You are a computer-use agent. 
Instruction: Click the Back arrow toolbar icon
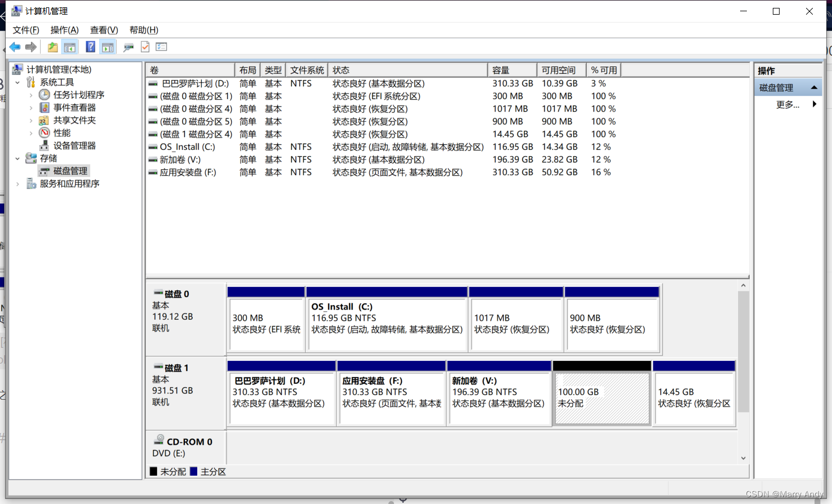[15, 47]
